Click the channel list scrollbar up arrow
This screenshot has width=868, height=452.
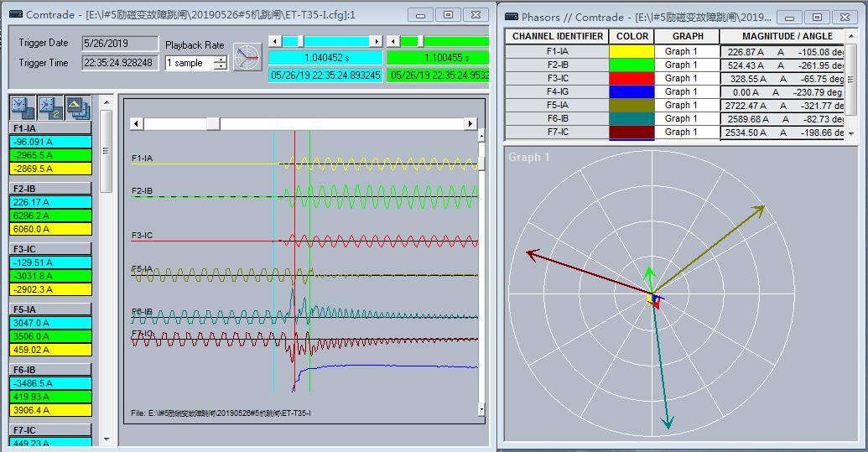107,102
